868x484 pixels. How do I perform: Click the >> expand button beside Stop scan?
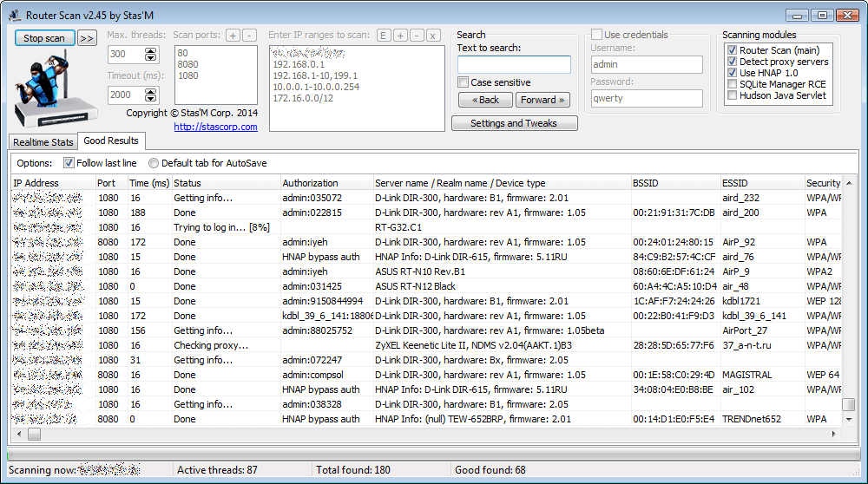coord(87,38)
